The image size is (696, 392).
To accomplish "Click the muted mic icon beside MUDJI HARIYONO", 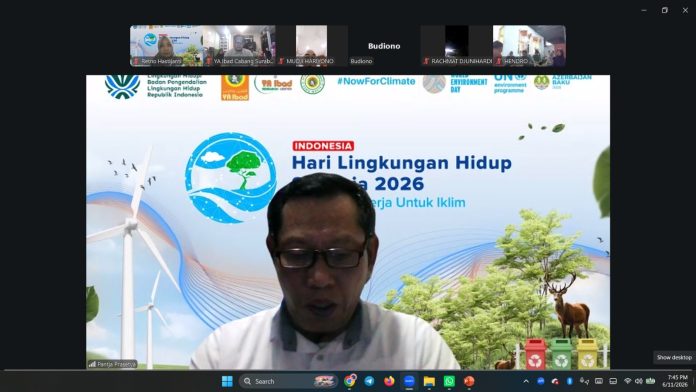I will [x=281, y=61].
